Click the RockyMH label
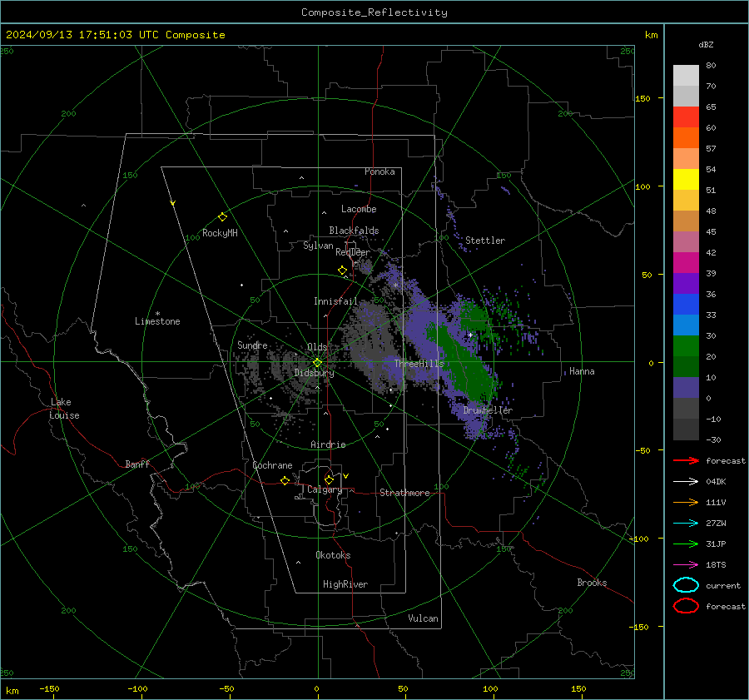Screen dimensions: 749x700 click(x=220, y=233)
